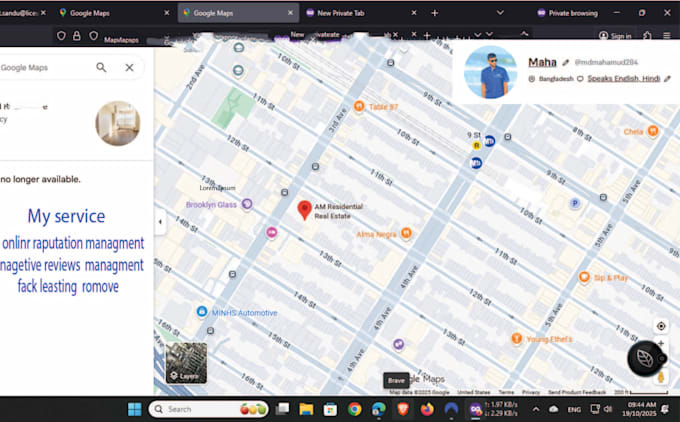Open File Explorer from the taskbar
The height and width of the screenshot is (422, 680).
pos(306,409)
